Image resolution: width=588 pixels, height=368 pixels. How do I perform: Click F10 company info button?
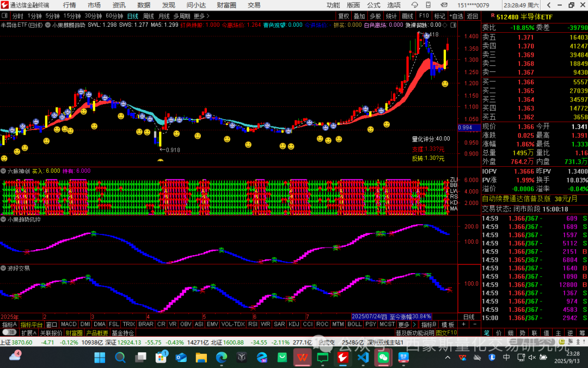coord(424,16)
